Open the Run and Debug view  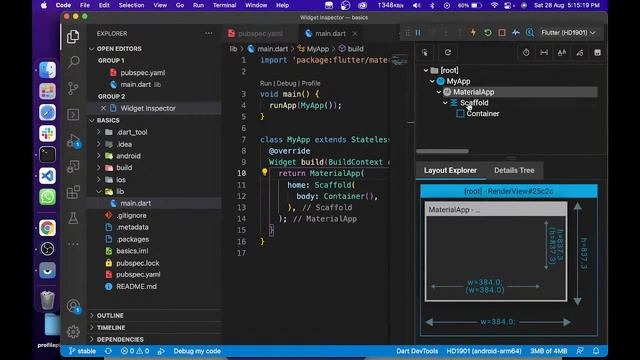pyautogui.click(x=73, y=141)
